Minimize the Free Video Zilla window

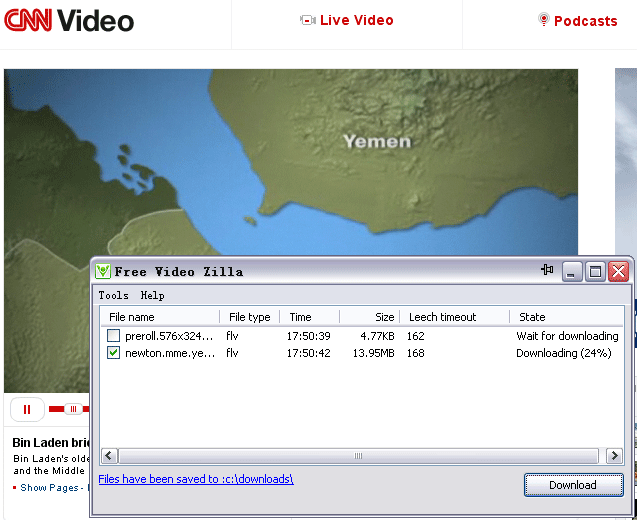point(572,271)
